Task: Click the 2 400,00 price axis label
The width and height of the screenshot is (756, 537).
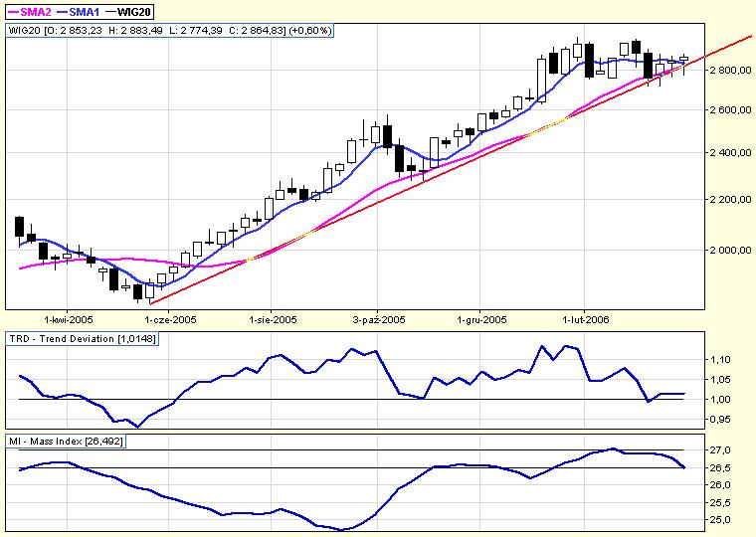Action: coord(730,153)
